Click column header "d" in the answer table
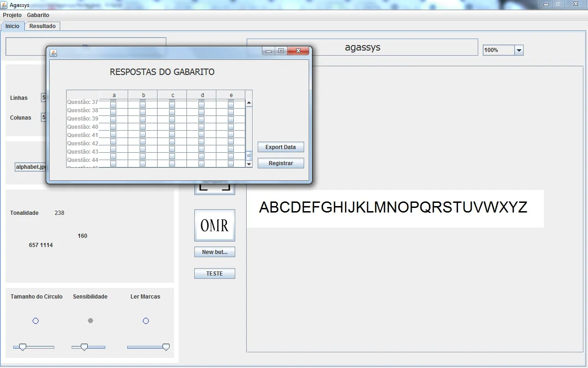The height and width of the screenshot is (368, 588). pyautogui.click(x=202, y=95)
